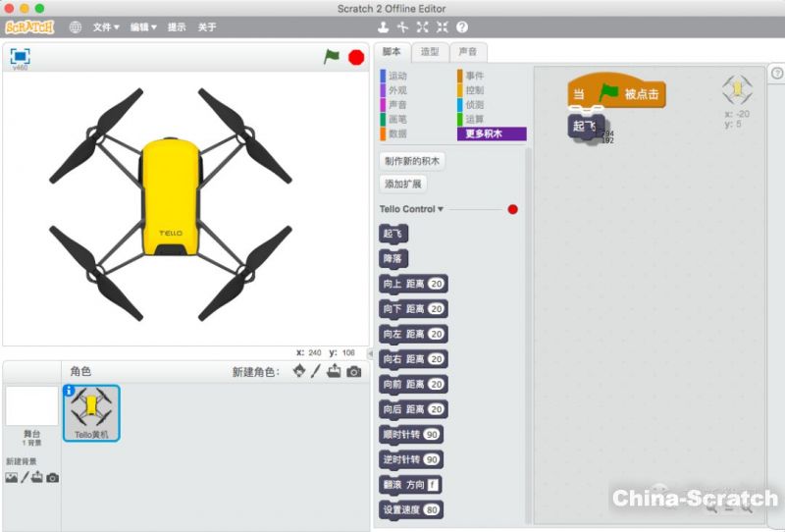Select the Delete scissors tool
785x532 pixels.
[402, 27]
